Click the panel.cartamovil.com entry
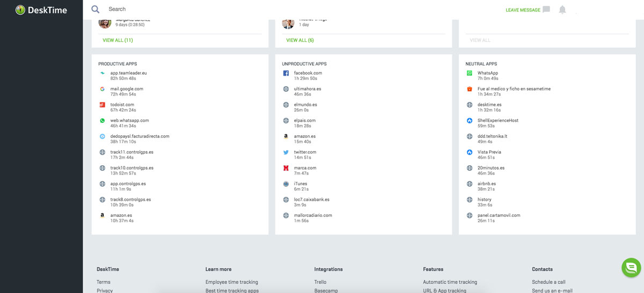 pyautogui.click(x=499, y=215)
